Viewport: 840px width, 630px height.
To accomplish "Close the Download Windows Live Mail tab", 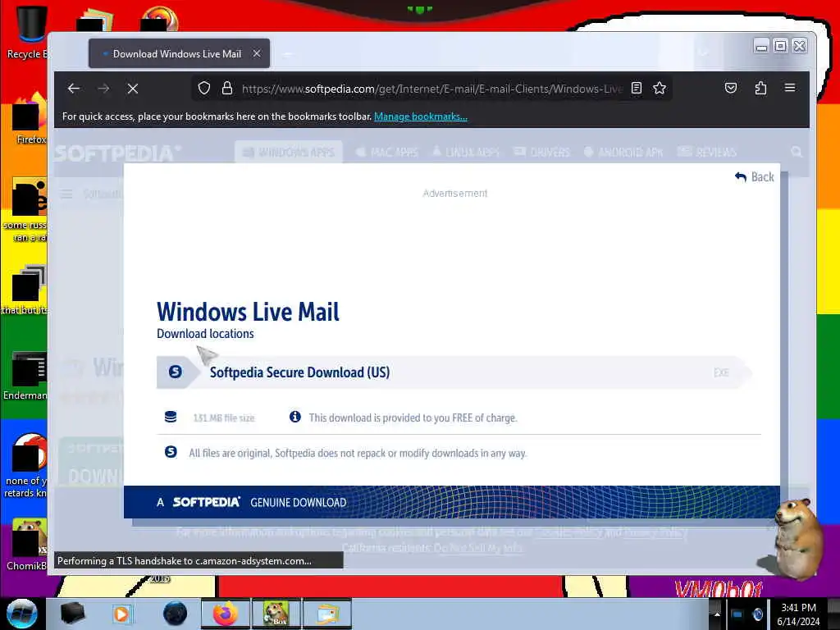I will (257, 53).
